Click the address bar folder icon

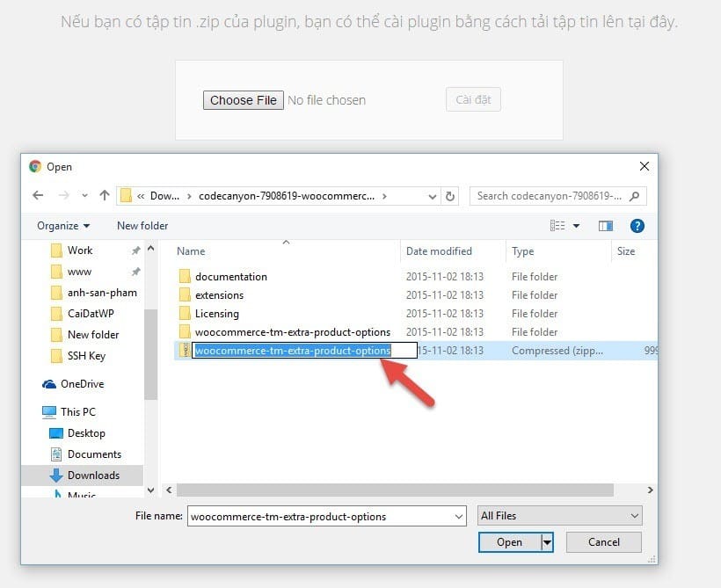tap(126, 196)
